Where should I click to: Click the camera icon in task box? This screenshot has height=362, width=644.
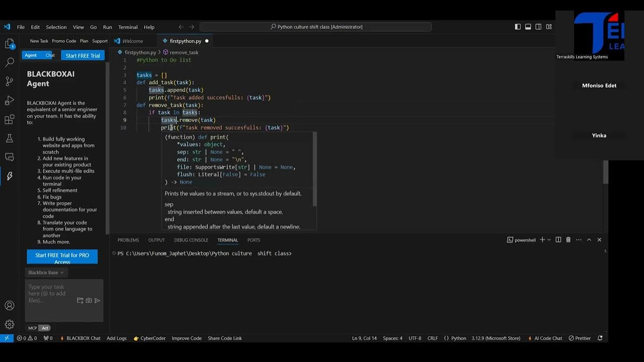tap(89, 301)
